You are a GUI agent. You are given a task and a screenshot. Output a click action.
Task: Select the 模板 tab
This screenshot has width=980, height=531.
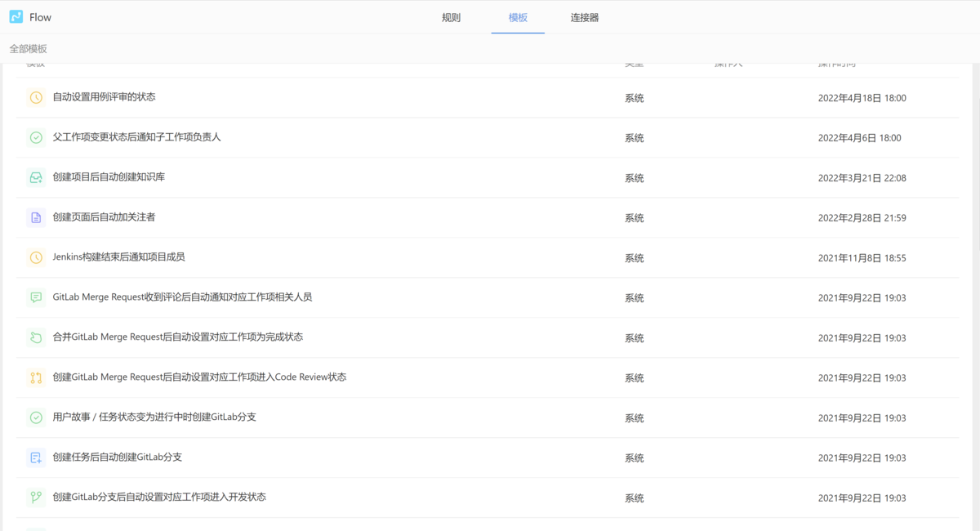(518, 17)
